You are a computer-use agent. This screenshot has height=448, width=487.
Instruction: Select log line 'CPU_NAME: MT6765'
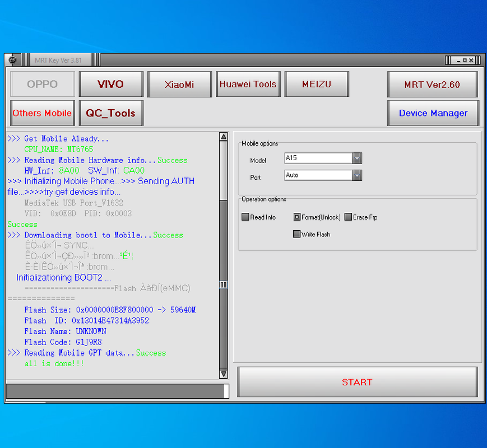click(59, 150)
